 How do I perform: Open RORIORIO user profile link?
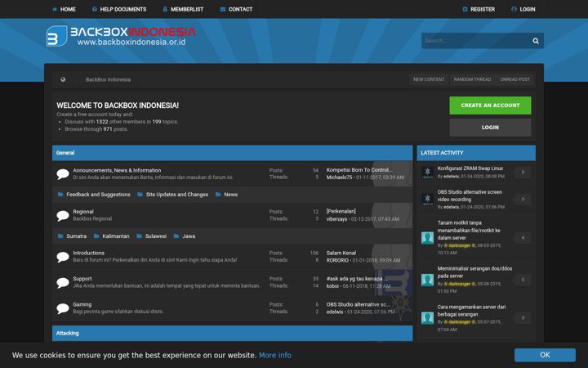tap(337, 260)
